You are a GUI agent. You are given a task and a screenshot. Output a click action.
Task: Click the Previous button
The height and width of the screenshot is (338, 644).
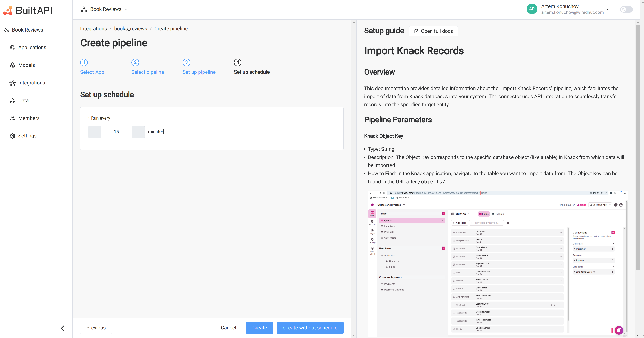click(96, 328)
